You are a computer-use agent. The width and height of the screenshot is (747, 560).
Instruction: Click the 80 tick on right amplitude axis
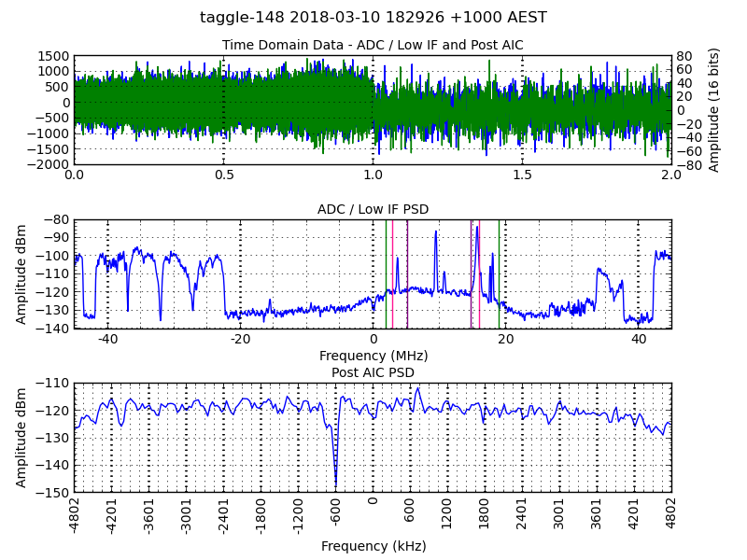pos(685,57)
